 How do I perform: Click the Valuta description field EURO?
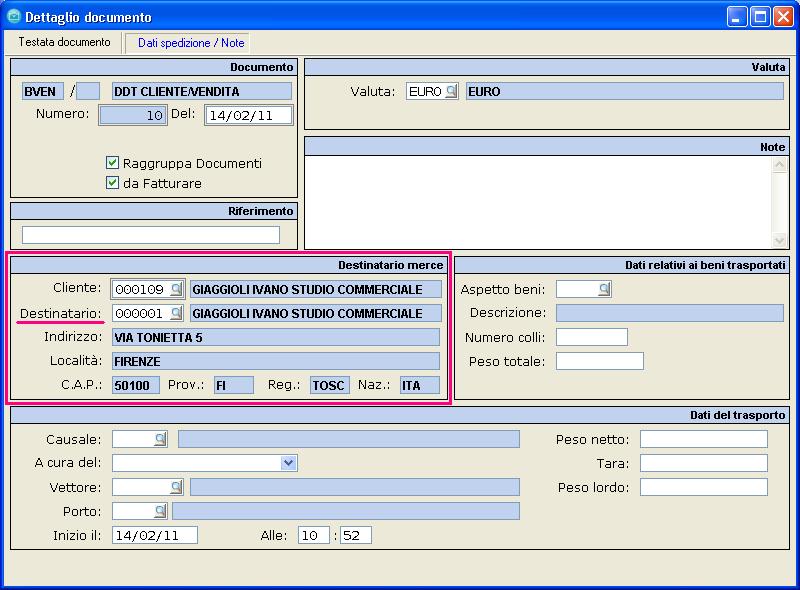tap(625, 91)
